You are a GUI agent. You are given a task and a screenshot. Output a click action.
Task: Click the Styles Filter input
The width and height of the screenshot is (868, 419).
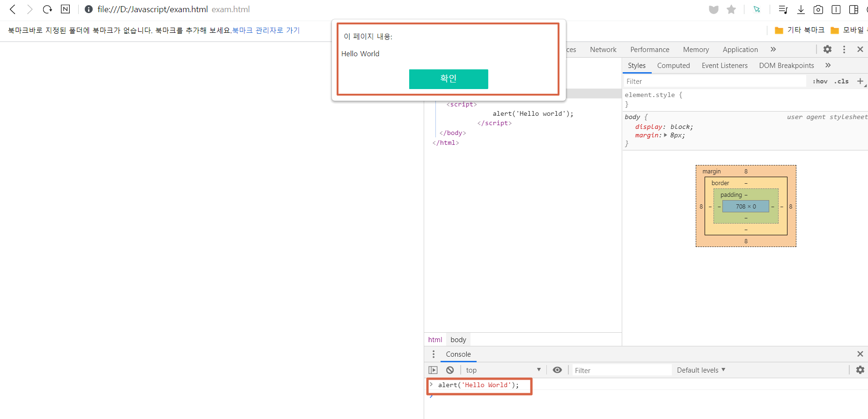coord(715,81)
